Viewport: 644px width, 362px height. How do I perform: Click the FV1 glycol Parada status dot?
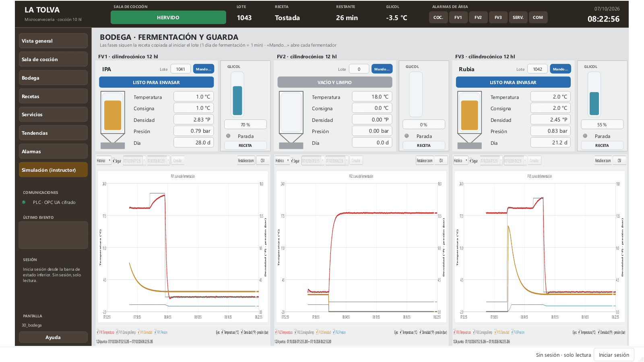[228, 136]
